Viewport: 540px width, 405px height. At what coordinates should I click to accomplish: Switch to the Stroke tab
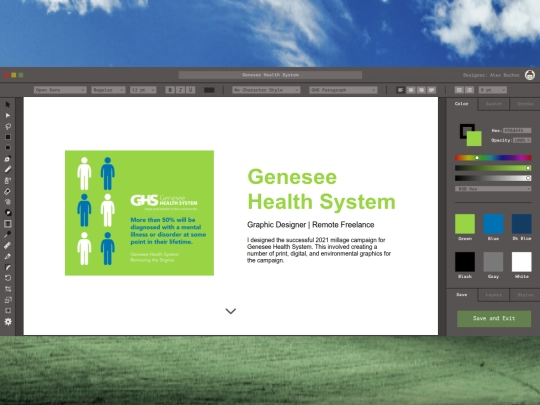click(x=525, y=104)
